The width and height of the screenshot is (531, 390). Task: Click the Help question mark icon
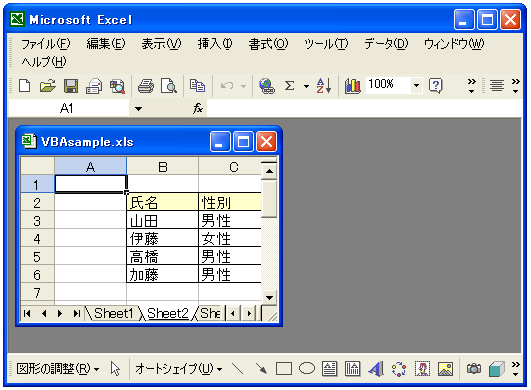(436, 86)
